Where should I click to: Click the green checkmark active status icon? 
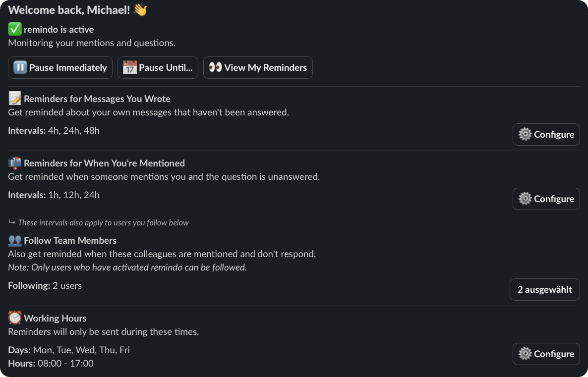point(15,30)
